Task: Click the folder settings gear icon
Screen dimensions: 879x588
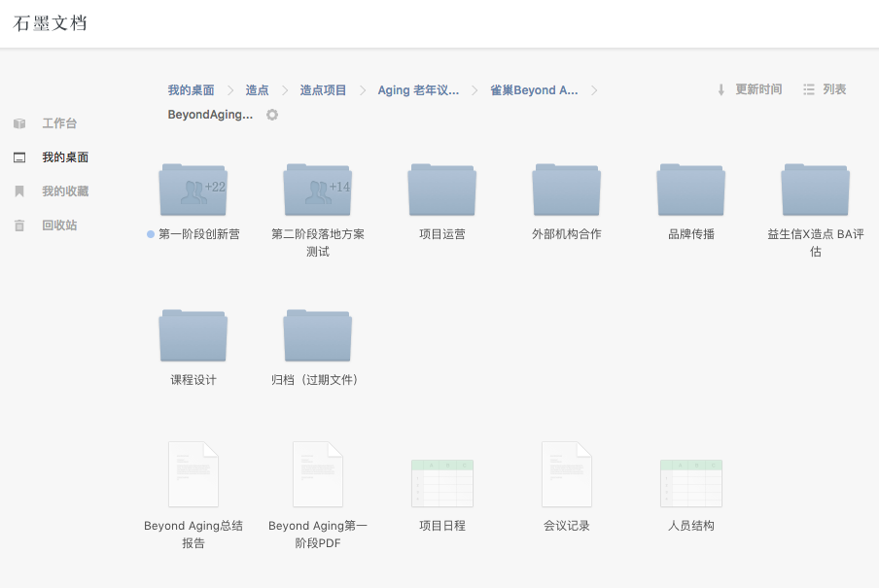Action: click(272, 115)
